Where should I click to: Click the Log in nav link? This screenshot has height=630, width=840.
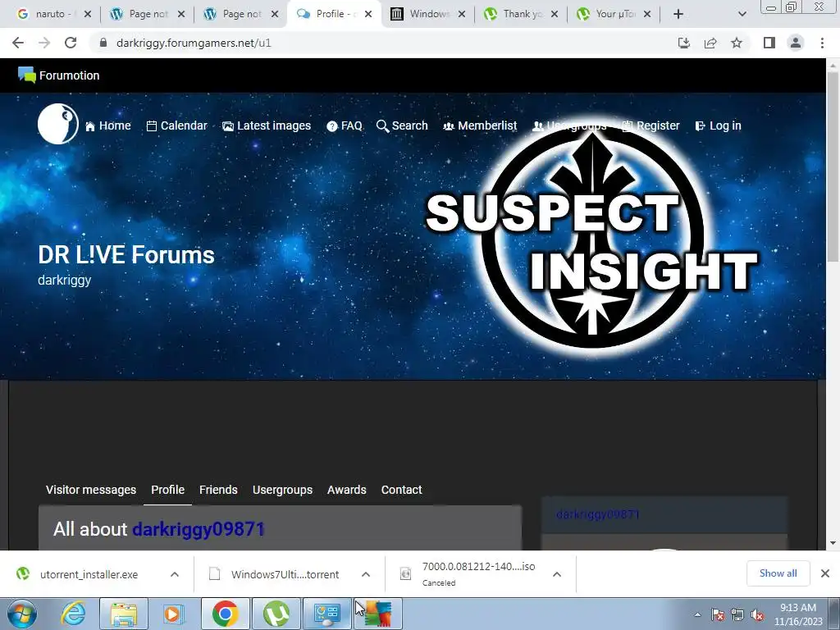click(718, 126)
